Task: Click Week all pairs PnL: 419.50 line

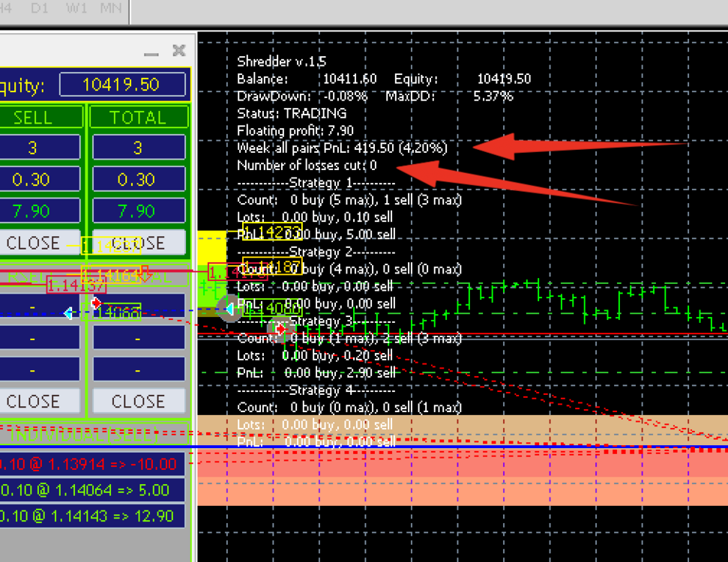Action: pos(342,148)
